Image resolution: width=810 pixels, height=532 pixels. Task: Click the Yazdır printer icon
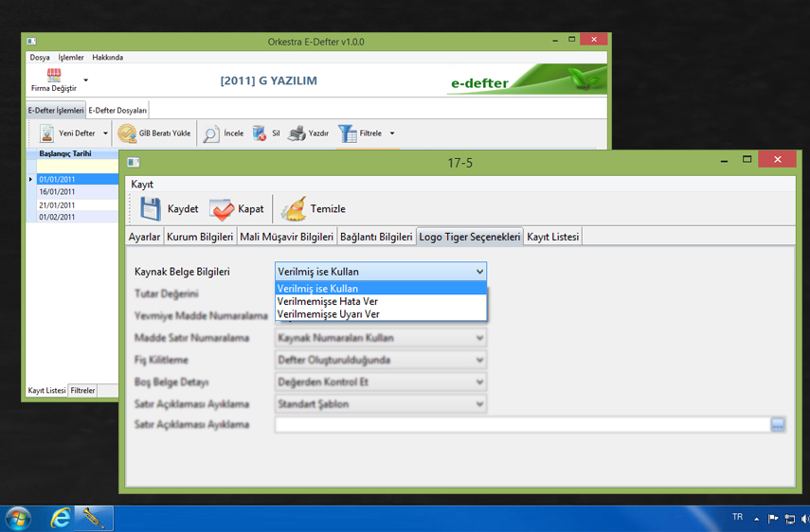297,133
